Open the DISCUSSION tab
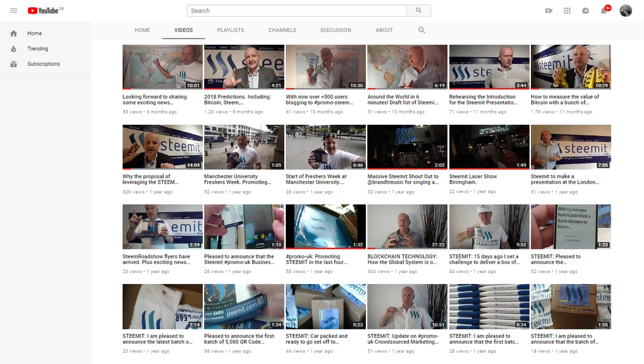Image resolution: width=644 pixels, height=364 pixels. point(336,30)
